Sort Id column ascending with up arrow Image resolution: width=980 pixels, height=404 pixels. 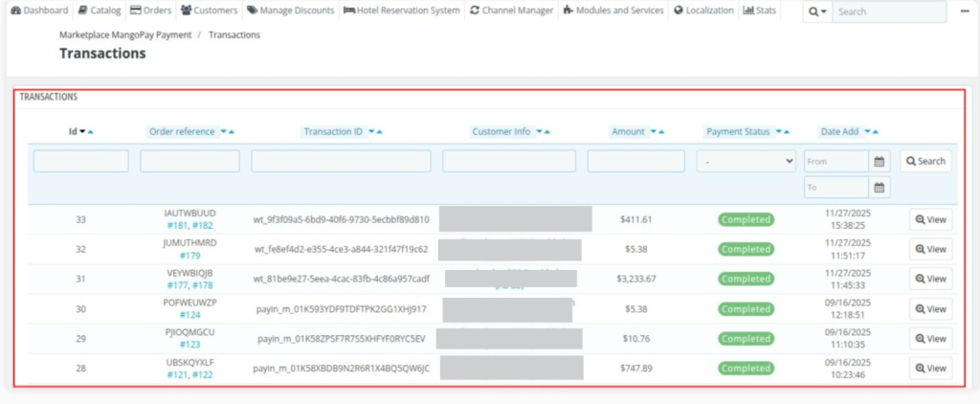(91, 132)
